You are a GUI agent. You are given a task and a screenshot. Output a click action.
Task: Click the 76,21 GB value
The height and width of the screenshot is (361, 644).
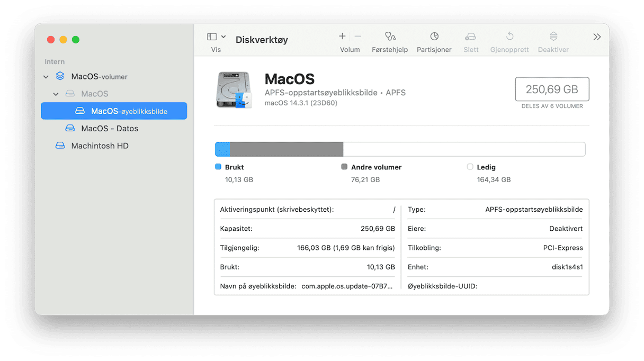coord(365,180)
